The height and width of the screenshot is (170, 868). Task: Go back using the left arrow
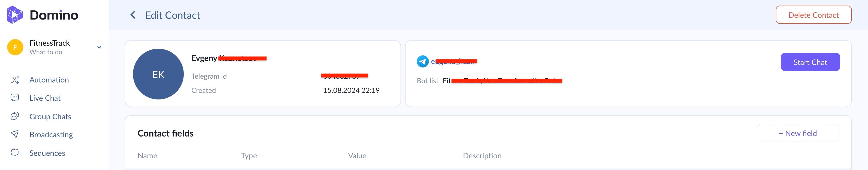pos(133,15)
